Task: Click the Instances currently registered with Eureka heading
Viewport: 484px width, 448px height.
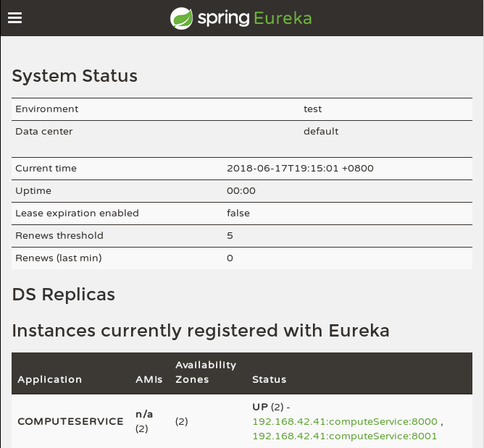Action: point(201,331)
